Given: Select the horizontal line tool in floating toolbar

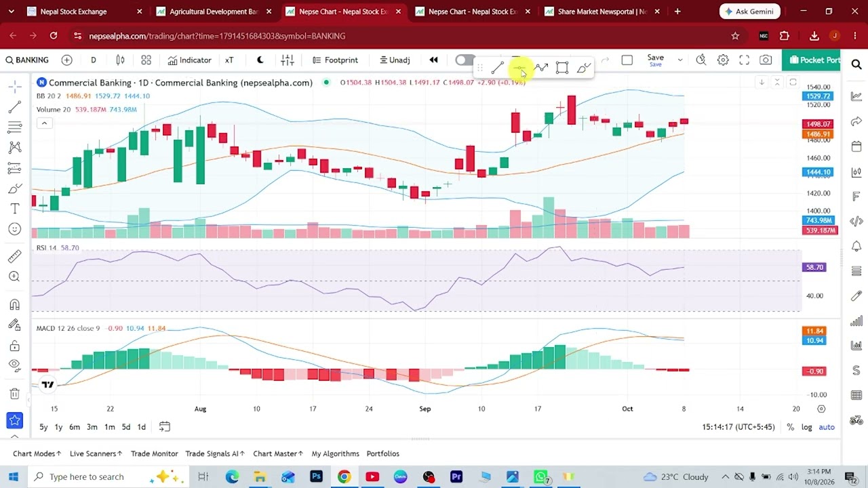Looking at the screenshot, I should [x=519, y=68].
